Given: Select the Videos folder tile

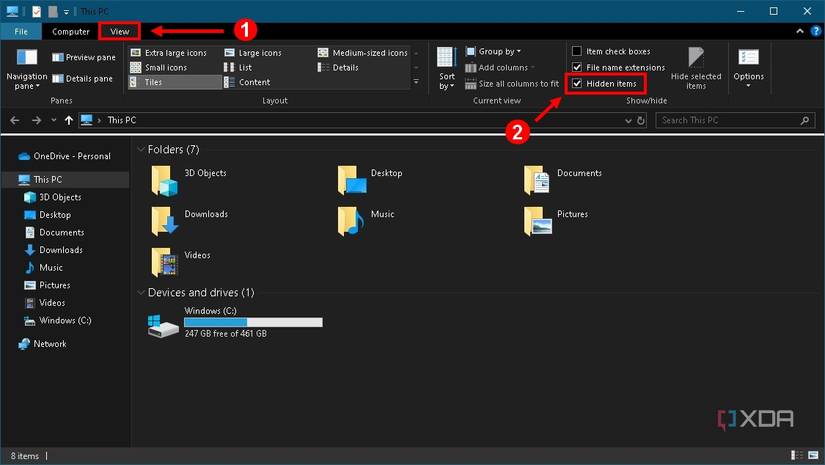Looking at the screenshot, I should [x=180, y=262].
